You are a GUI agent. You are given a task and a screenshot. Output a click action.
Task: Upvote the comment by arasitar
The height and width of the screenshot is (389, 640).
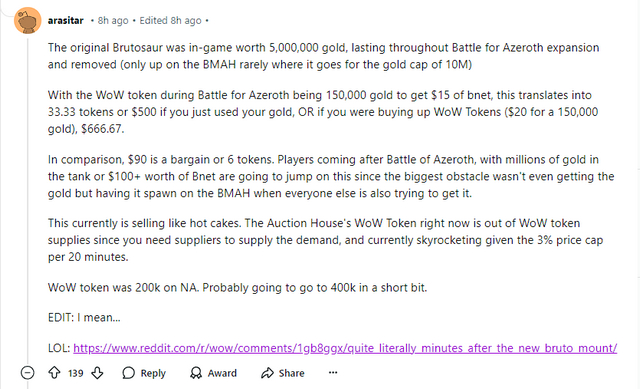tap(54, 373)
